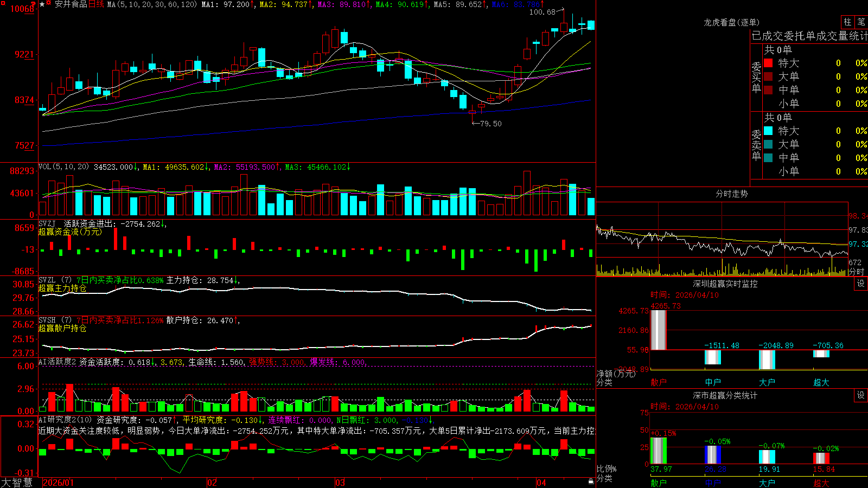
Task: Click the -1511.48 value above 中户
Action: pos(722,345)
